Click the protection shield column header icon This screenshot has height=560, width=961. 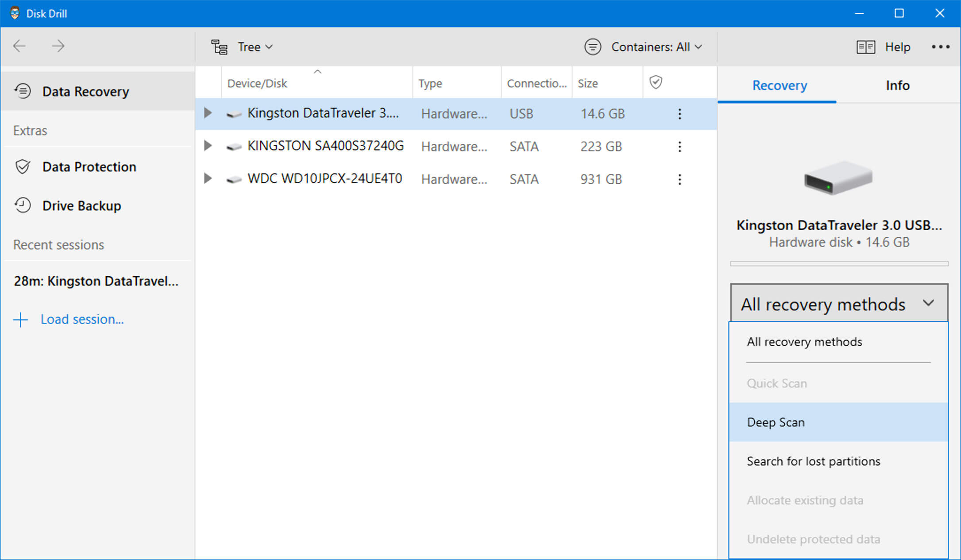pyautogui.click(x=656, y=82)
